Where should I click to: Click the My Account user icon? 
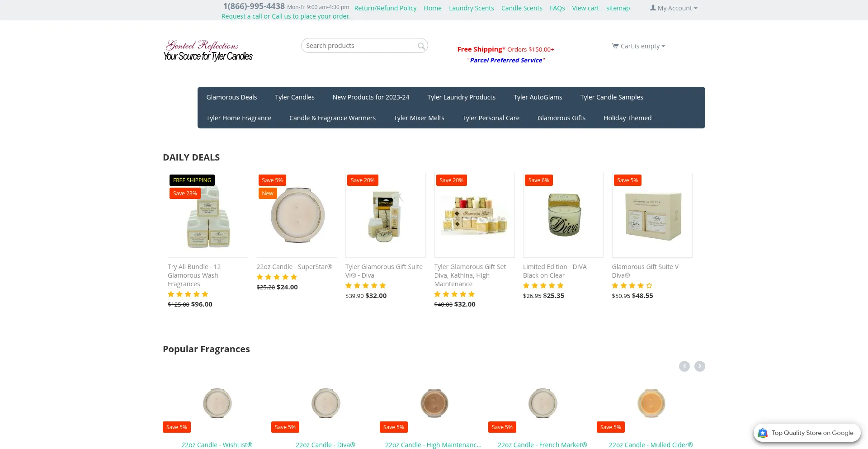[653, 8]
